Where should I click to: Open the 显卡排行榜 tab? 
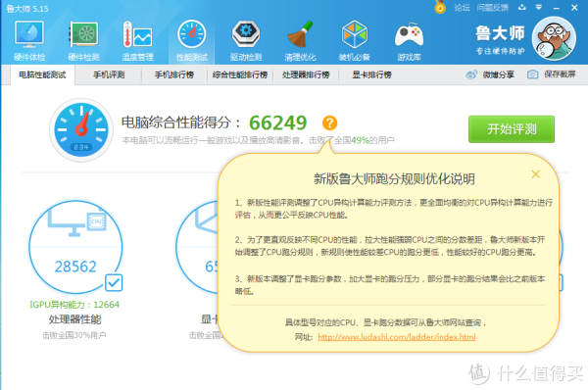[371, 74]
